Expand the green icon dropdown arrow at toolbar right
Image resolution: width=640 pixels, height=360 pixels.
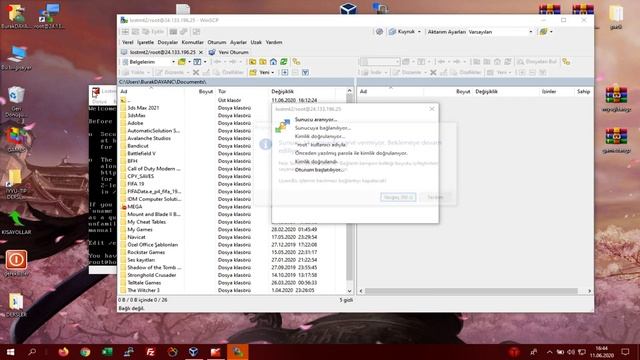(x=551, y=31)
